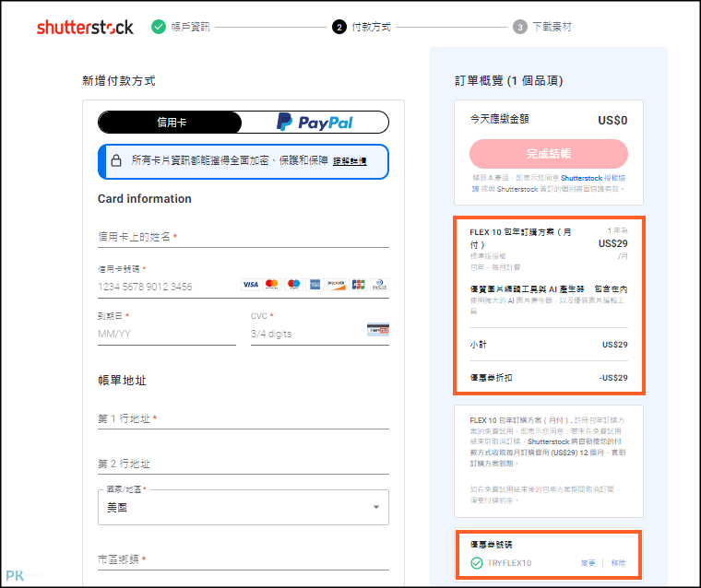The width and height of the screenshot is (701, 588).
Task: Focus the 市區鄉鎮 field
Action: click(244, 559)
